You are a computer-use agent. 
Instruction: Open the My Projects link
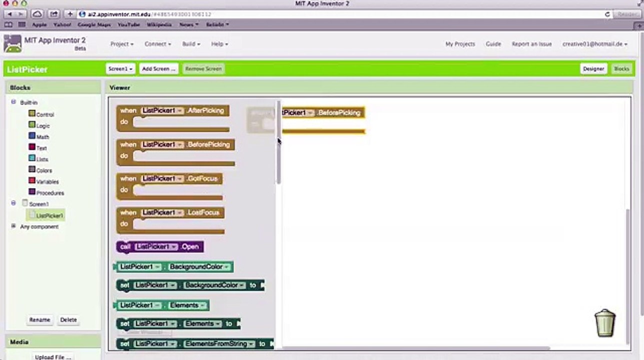click(460, 44)
